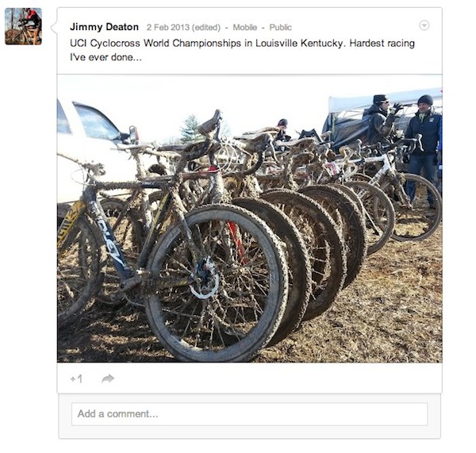Expand the truncated text "I've ever done..."
Viewport: 476px width, 453px height.
pyautogui.click(x=106, y=57)
